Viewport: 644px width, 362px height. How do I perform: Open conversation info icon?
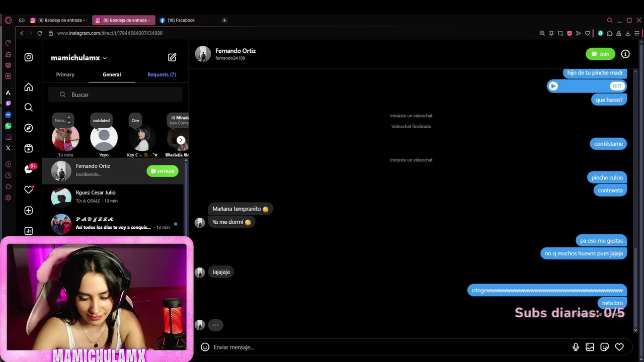tap(625, 54)
